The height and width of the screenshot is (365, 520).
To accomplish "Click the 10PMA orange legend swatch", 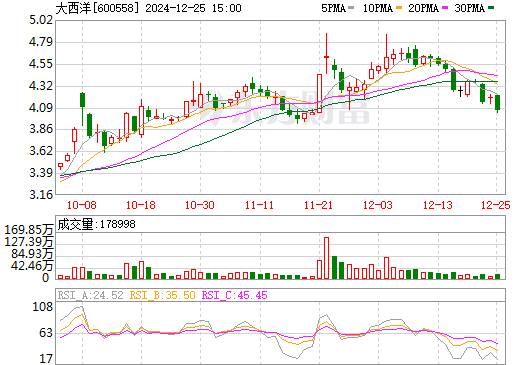I will click(x=399, y=8).
